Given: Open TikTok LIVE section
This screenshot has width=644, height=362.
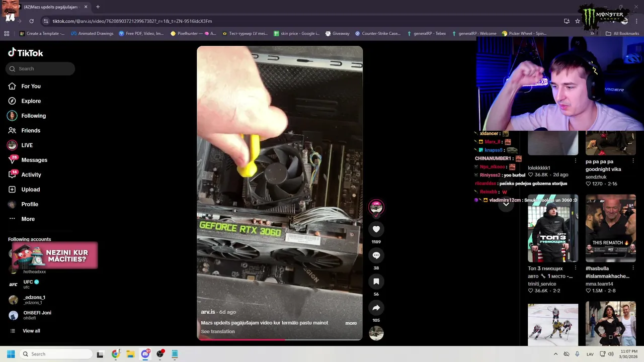Looking at the screenshot, I should point(27,145).
